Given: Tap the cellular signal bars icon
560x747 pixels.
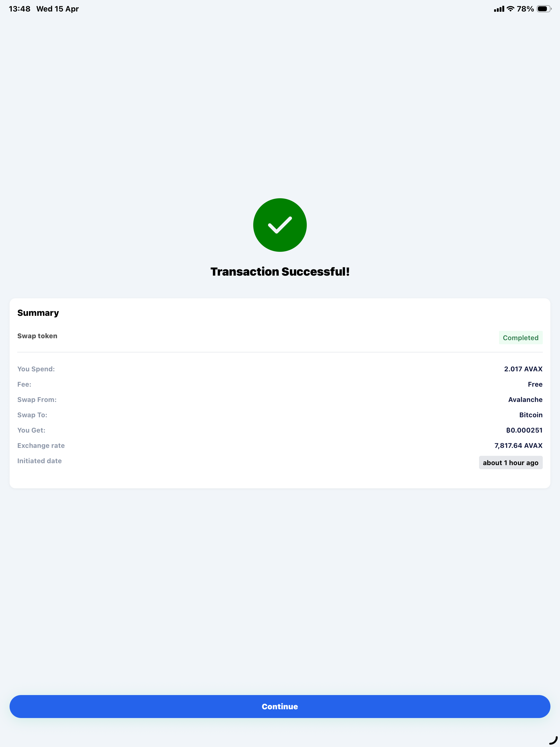Looking at the screenshot, I should tap(499, 9).
